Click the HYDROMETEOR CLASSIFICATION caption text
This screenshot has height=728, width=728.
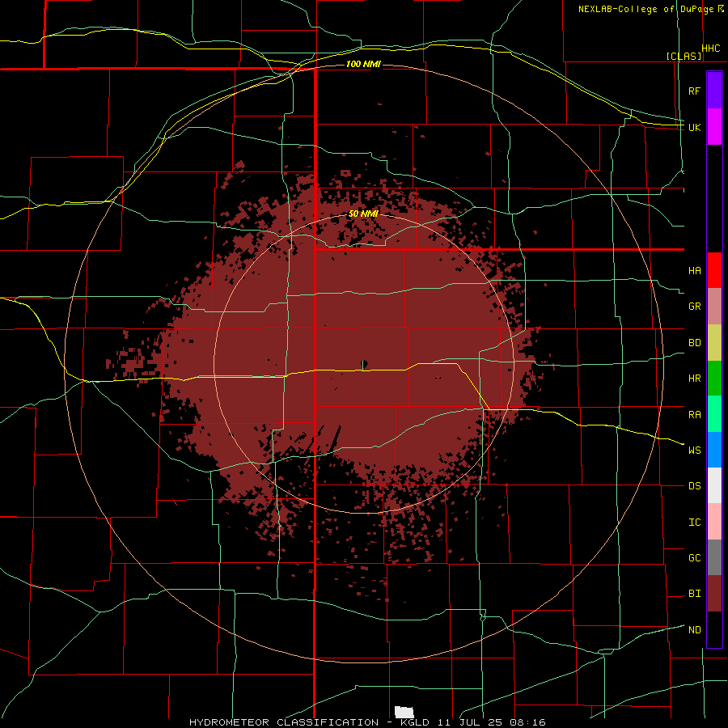tap(284, 722)
